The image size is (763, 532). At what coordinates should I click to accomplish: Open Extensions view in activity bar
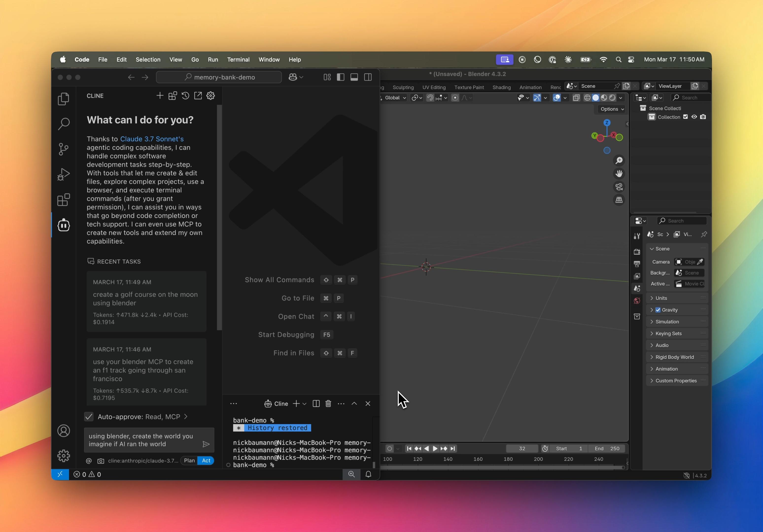(64, 200)
